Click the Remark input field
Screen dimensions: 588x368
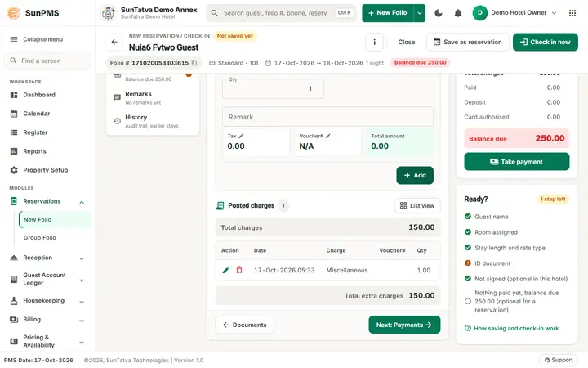click(x=327, y=117)
